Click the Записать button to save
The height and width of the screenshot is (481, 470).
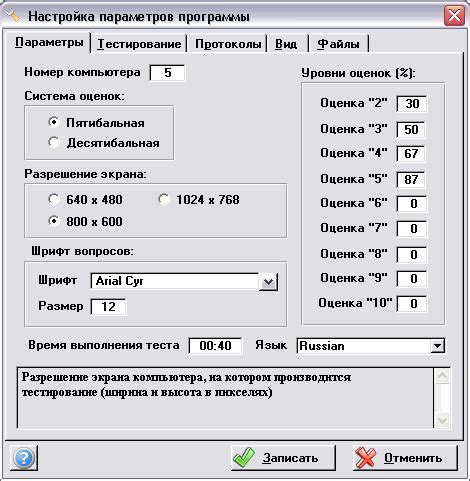point(283,458)
